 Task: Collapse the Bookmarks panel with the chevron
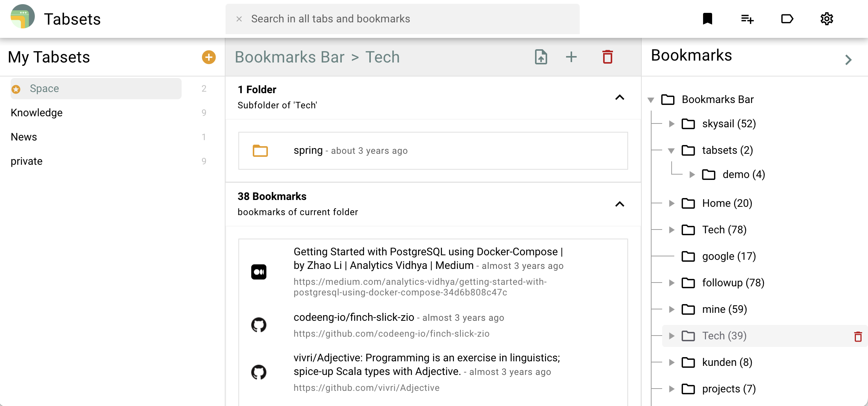coord(848,60)
